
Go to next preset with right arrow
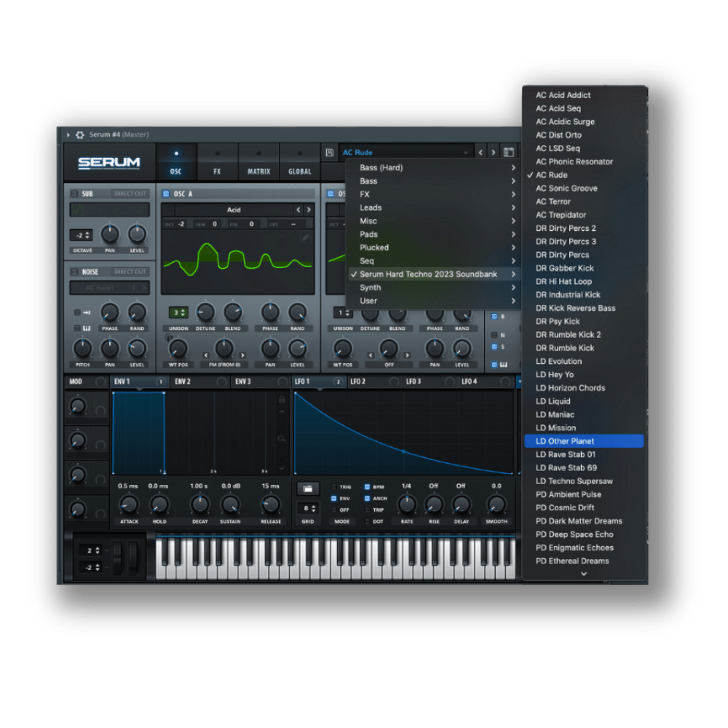pos(493,152)
